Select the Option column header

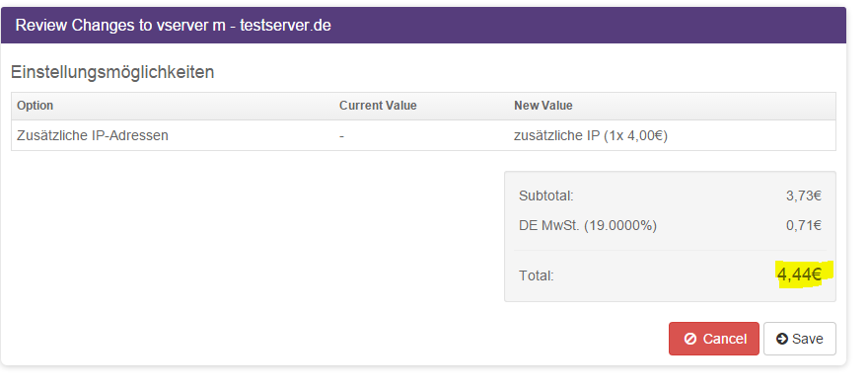click(35, 106)
